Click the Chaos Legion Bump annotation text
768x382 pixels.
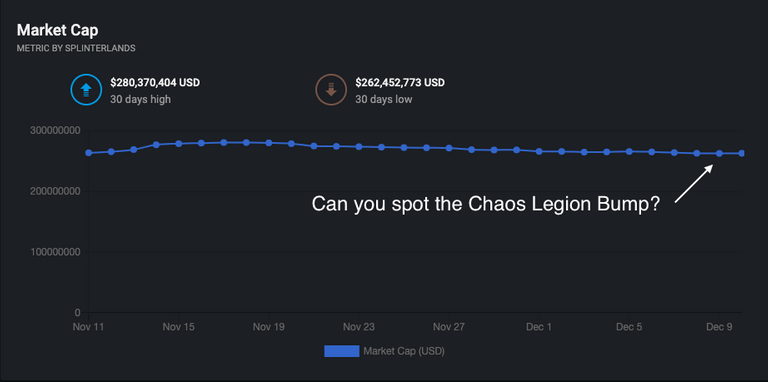pos(485,204)
